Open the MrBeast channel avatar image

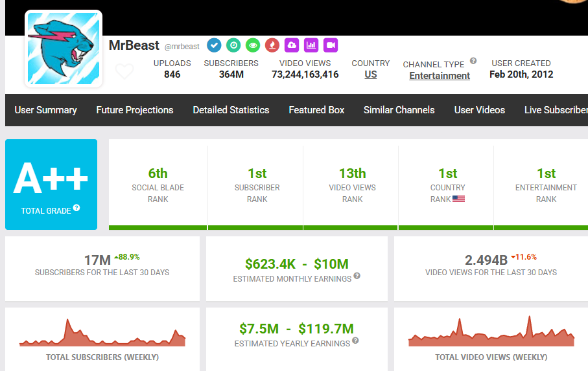pyautogui.click(x=64, y=49)
